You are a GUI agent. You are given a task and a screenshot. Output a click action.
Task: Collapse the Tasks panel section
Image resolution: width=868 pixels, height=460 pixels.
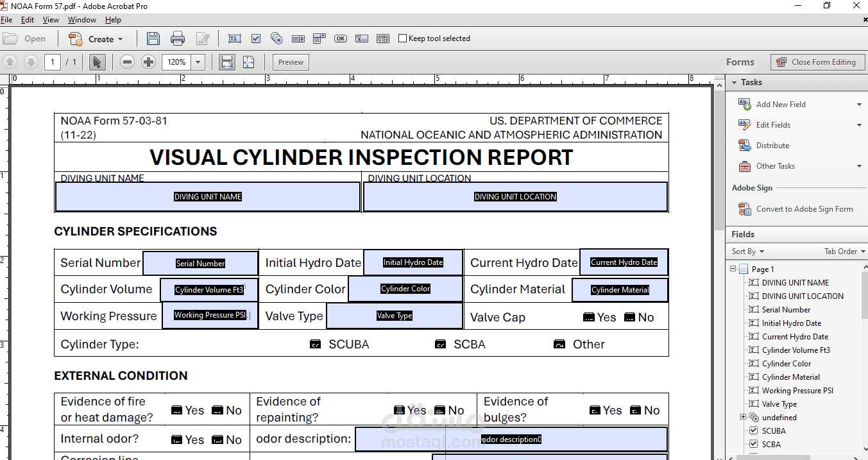pyautogui.click(x=734, y=82)
